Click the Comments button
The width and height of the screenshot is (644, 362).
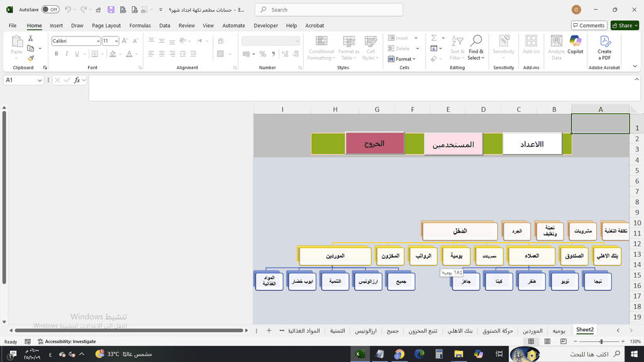click(x=589, y=26)
